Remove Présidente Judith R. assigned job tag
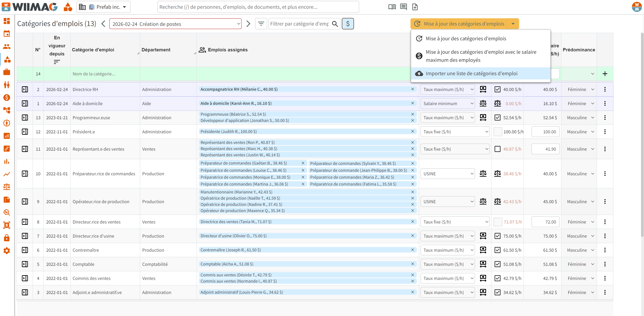 412,131
